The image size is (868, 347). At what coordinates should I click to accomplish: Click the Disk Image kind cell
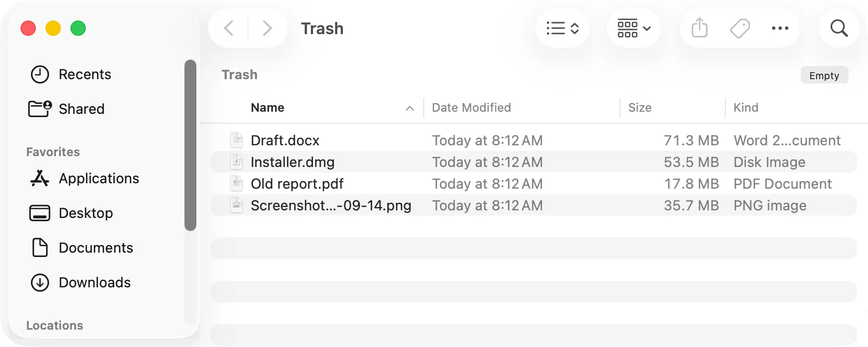pos(769,162)
